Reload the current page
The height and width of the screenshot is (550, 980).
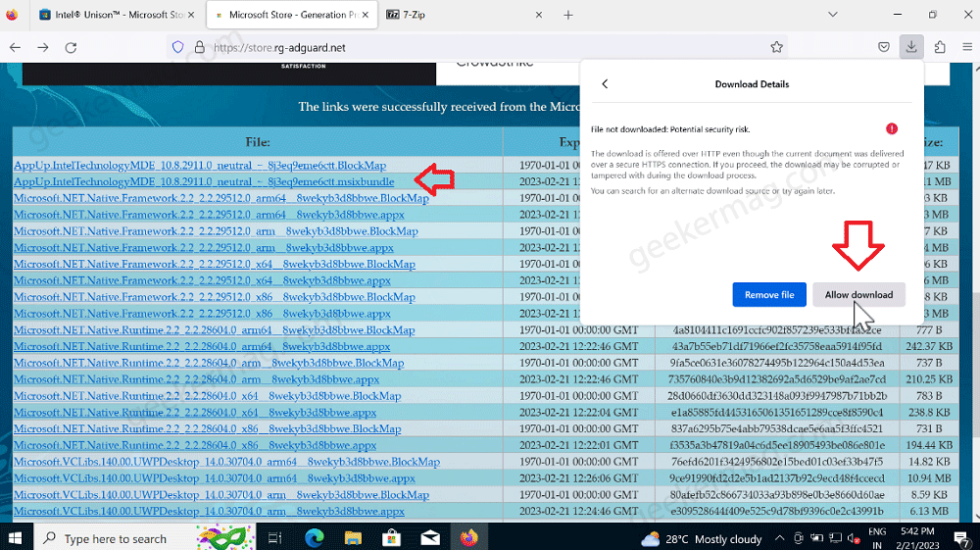point(71,47)
